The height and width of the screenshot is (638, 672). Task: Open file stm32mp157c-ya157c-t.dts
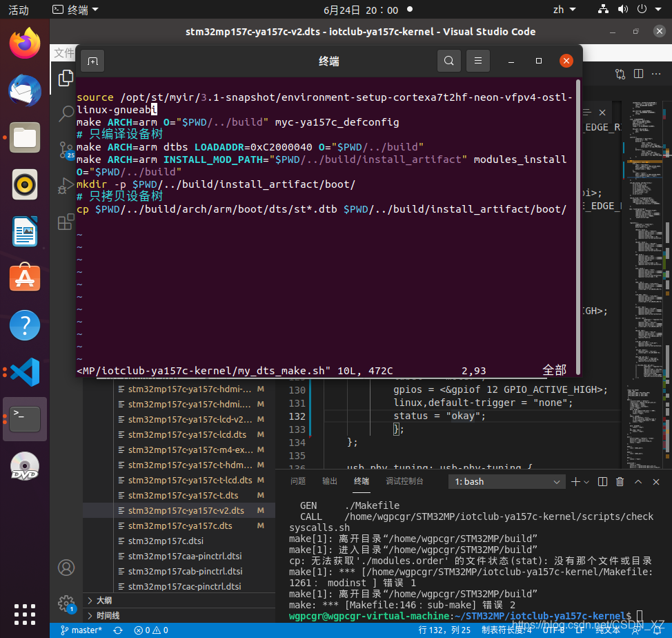(x=183, y=495)
